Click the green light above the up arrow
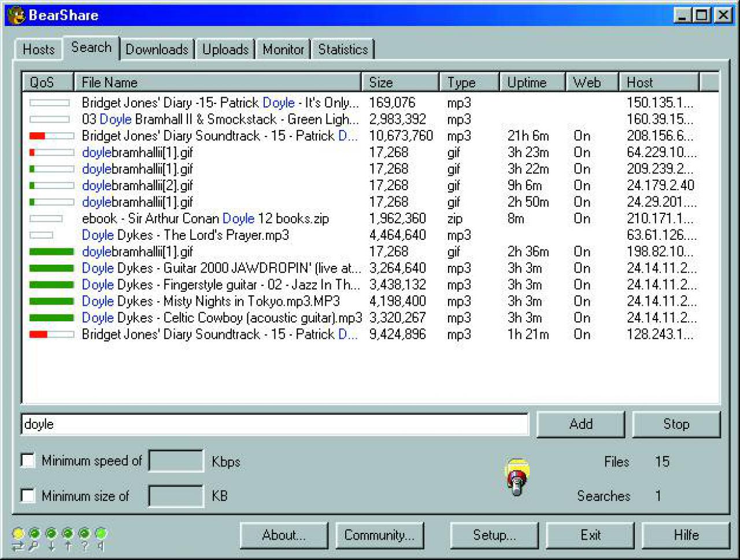 click(68, 533)
